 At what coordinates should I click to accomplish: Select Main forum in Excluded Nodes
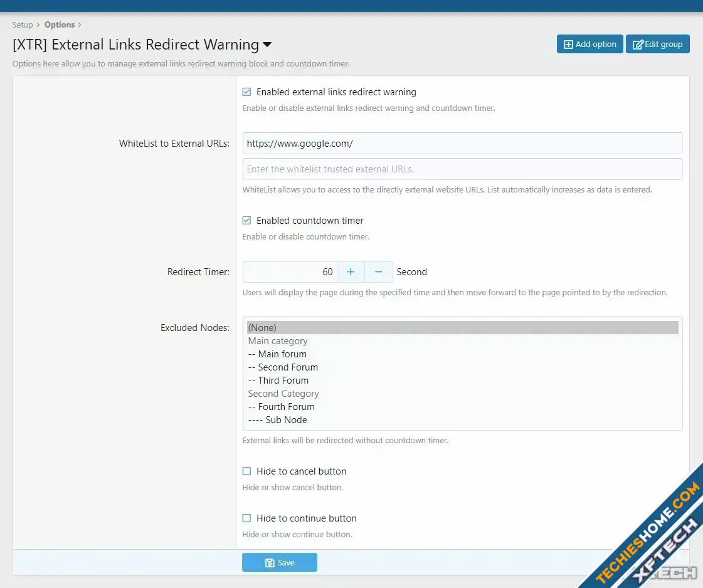tap(462, 354)
